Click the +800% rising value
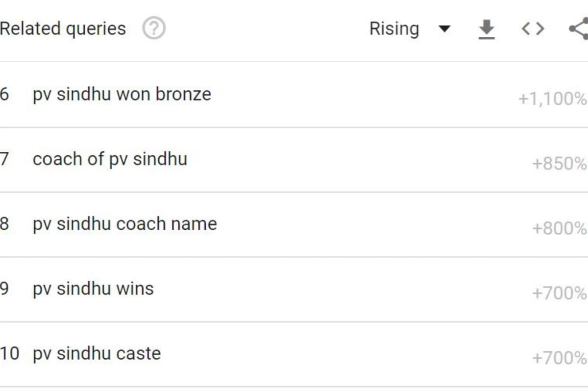 point(559,228)
